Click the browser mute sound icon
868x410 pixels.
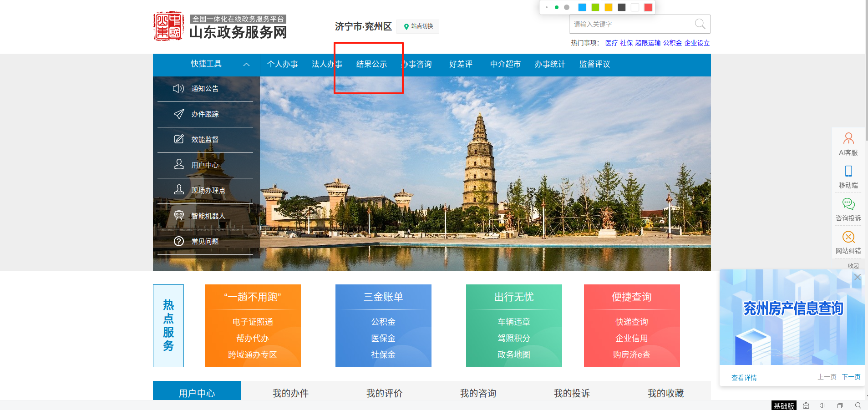(x=822, y=405)
